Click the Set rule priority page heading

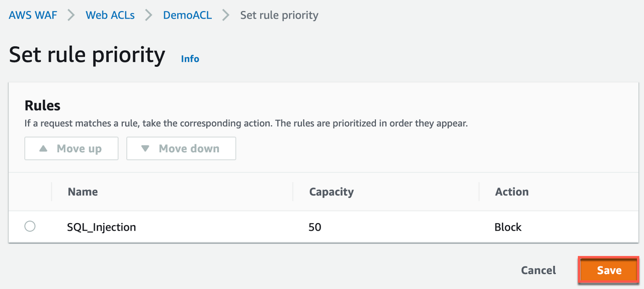(87, 55)
